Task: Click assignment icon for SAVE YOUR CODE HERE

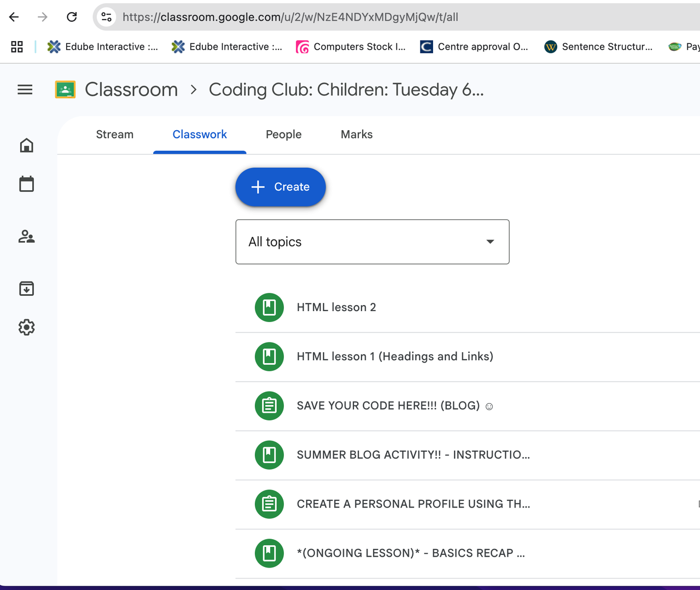Action: [269, 406]
